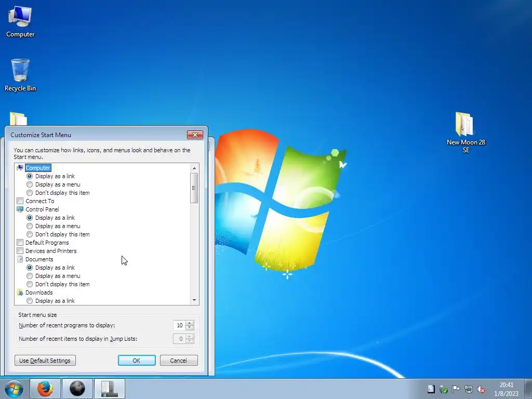Select the New Moon 28 SE folder

pos(465,132)
